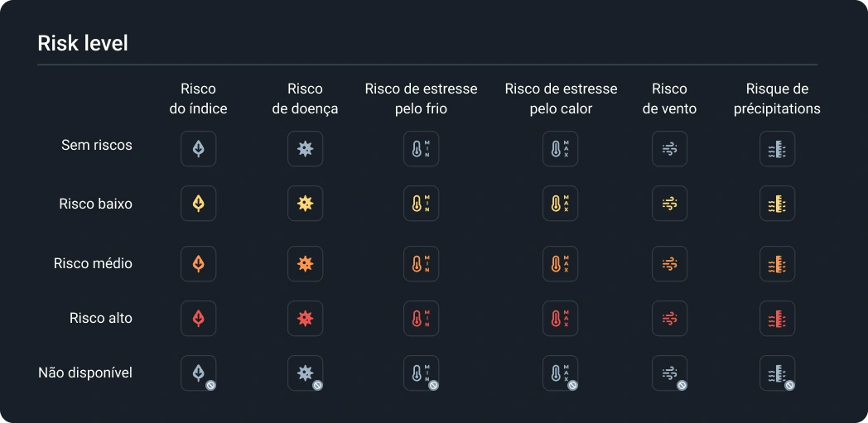The height and width of the screenshot is (423, 868).
Task: Select the red disease virus icon
Action: coord(306,319)
